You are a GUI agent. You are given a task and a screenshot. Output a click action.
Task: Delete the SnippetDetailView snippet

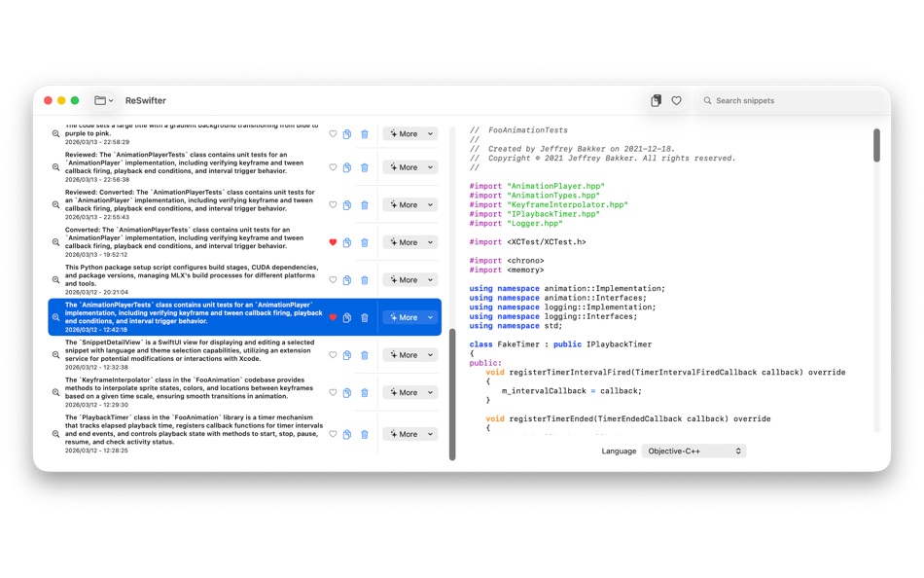point(365,354)
